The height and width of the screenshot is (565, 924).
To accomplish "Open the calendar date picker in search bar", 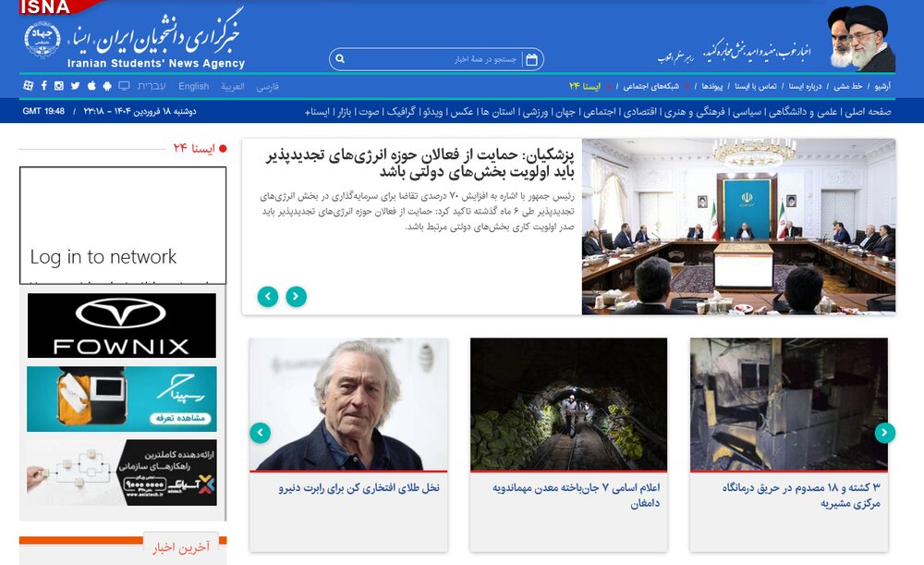I will 531,59.
